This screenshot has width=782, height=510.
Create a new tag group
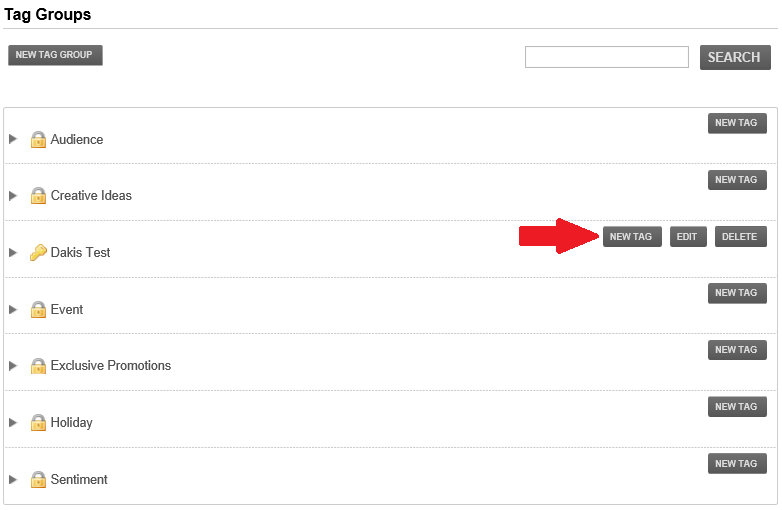click(x=55, y=55)
